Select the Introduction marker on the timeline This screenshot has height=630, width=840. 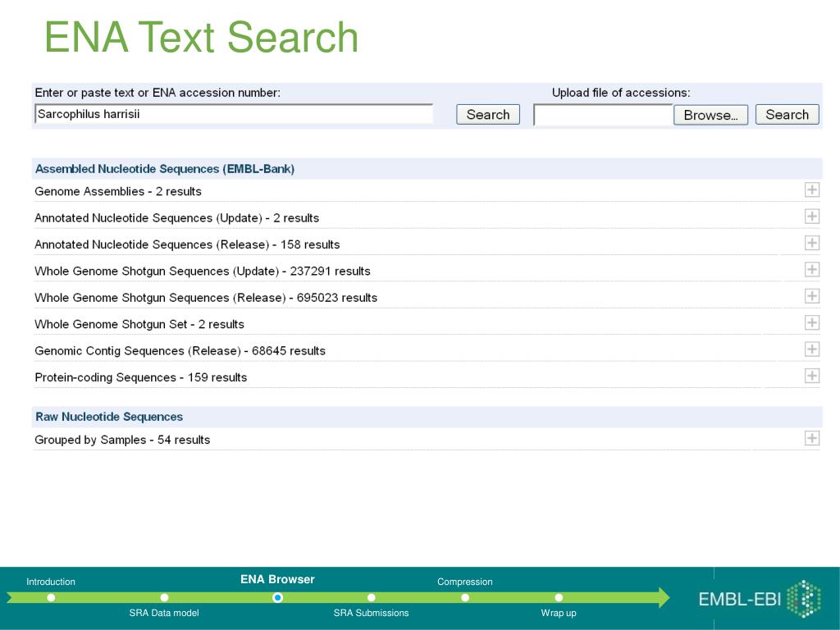click(51, 597)
